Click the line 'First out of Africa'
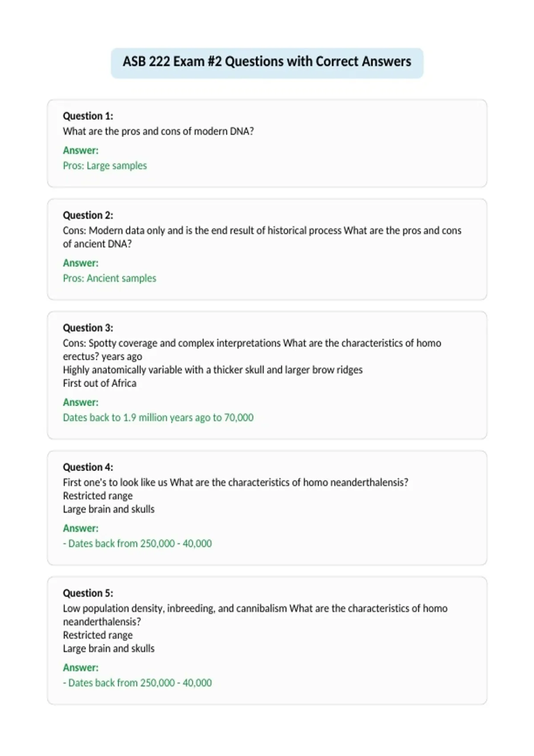The width and height of the screenshot is (534, 756). [x=99, y=383]
